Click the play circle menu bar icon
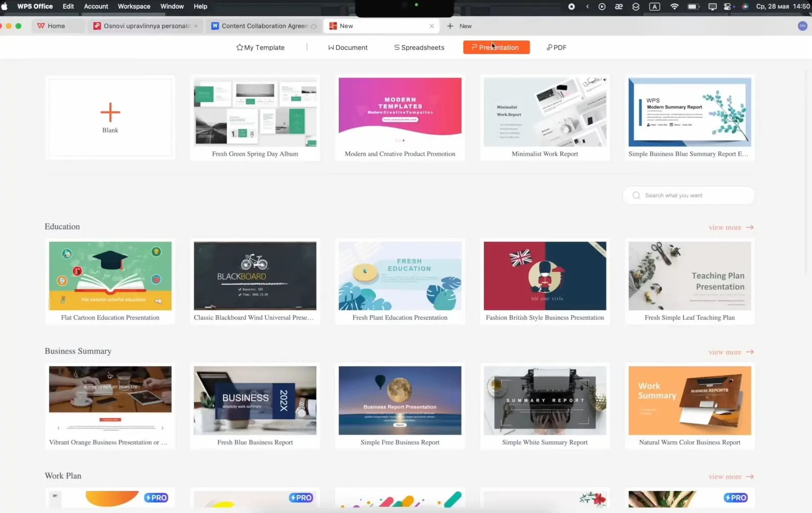Image resolution: width=812 pixels, height=513 pixels. pos(602,7)
